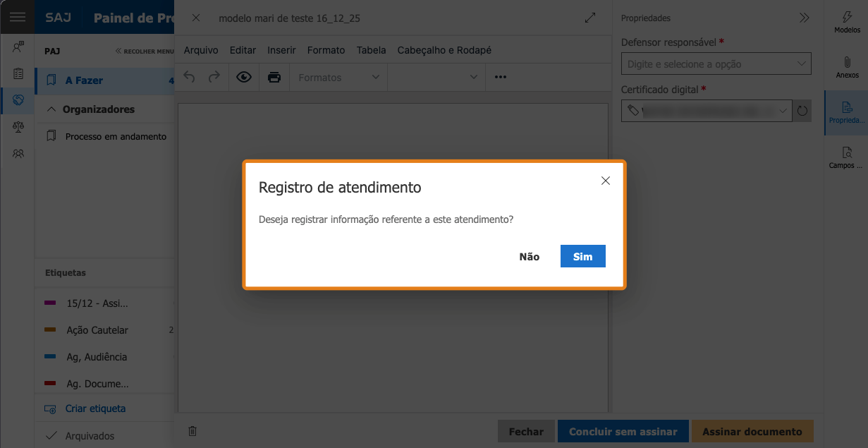Select highlighted shield icon in left sidebar
Viewport: 868px width, 448px height.
click(x=18, y=100)
